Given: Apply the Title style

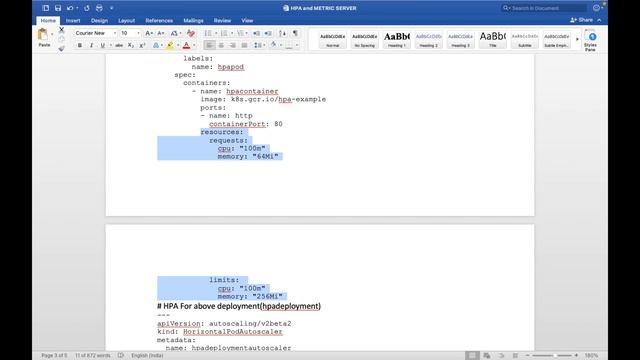Looking at the screenshot, I should (493, 40).
